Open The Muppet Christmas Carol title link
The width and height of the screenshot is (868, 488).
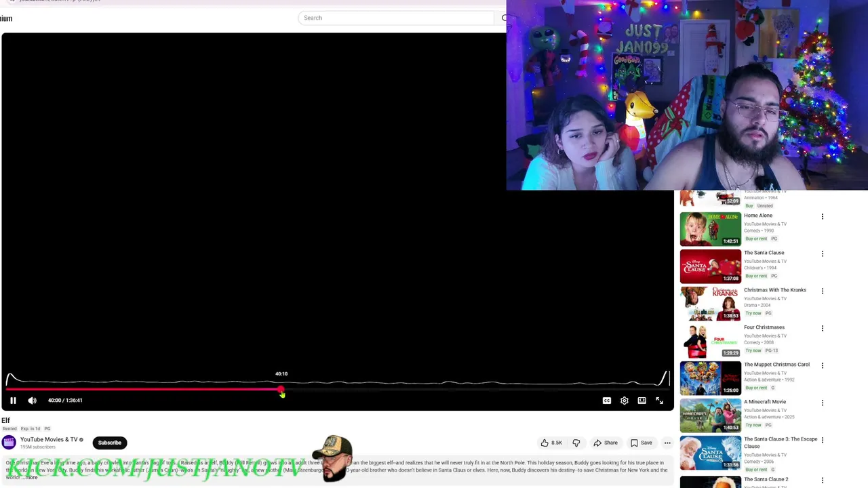(776, 365)
